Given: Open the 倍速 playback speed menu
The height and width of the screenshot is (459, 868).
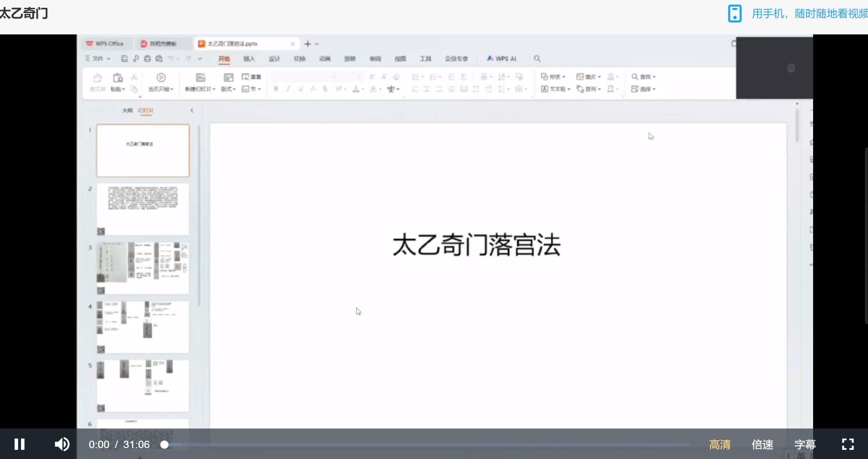Looking at the screenshot, I should [762, 444].
